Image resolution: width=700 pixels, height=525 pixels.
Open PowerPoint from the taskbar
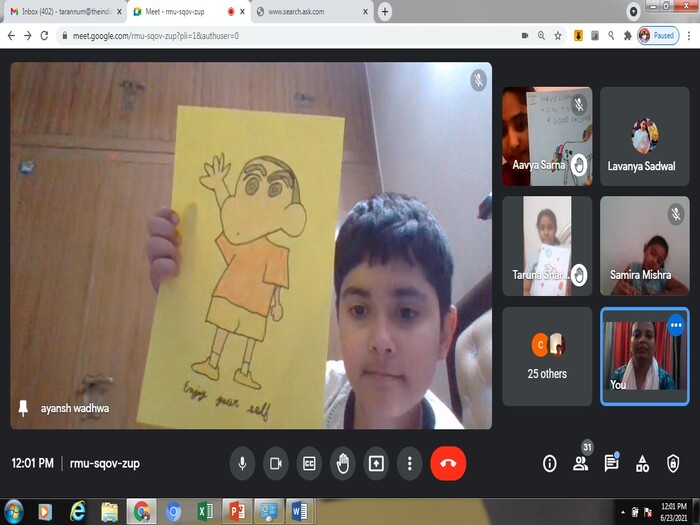(237, 512)
